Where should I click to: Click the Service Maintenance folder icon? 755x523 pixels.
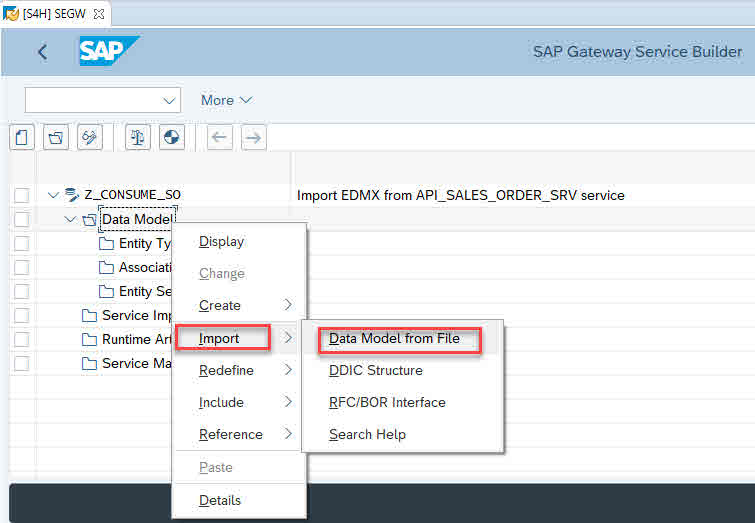[x=89, y=363]
